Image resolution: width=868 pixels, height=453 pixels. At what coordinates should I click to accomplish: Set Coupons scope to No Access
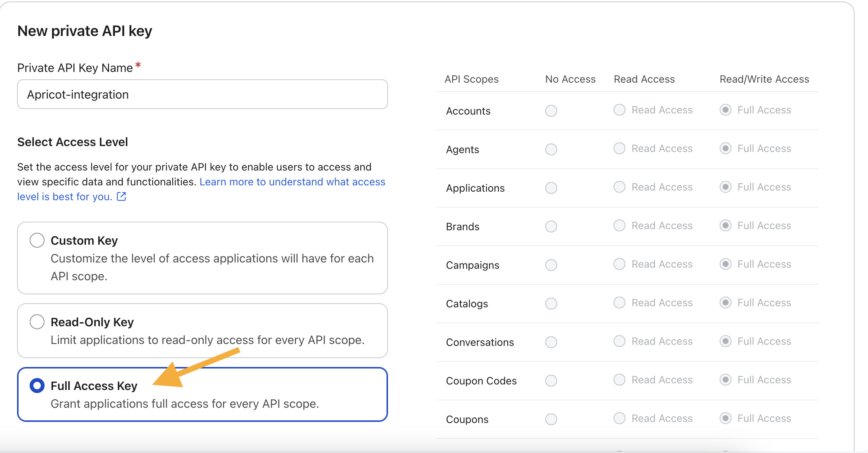pyautogui.click(x=551, y=419)
